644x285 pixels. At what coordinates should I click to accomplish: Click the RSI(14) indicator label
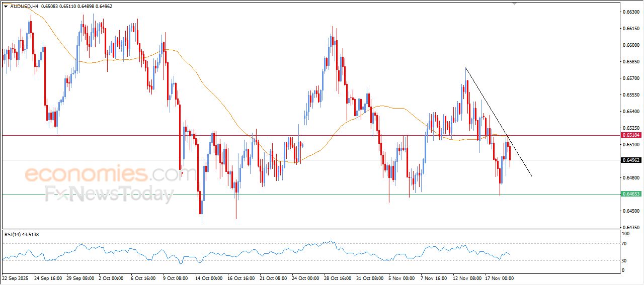click(21, 235)
